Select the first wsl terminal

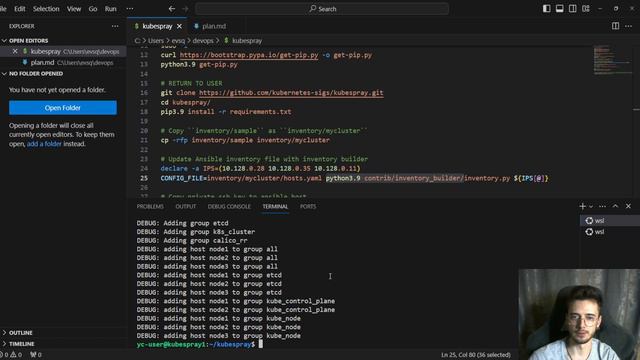pyautogui.click(x=610, y=220)
